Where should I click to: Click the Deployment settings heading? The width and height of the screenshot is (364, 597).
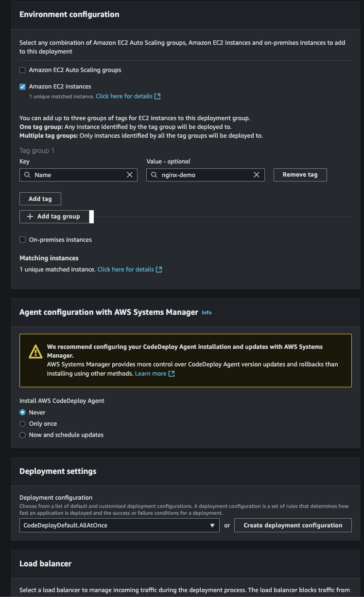pyautogui.click(x=58, y=471)
